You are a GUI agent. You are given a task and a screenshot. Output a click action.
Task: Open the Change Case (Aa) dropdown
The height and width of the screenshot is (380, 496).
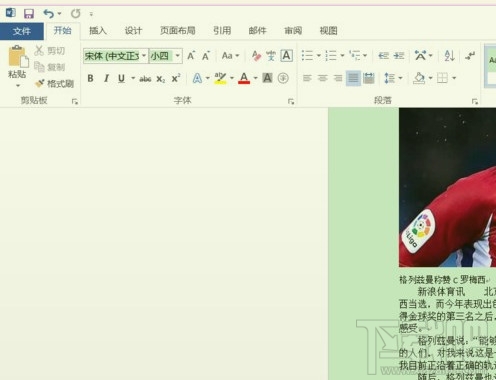click(230, 56)
